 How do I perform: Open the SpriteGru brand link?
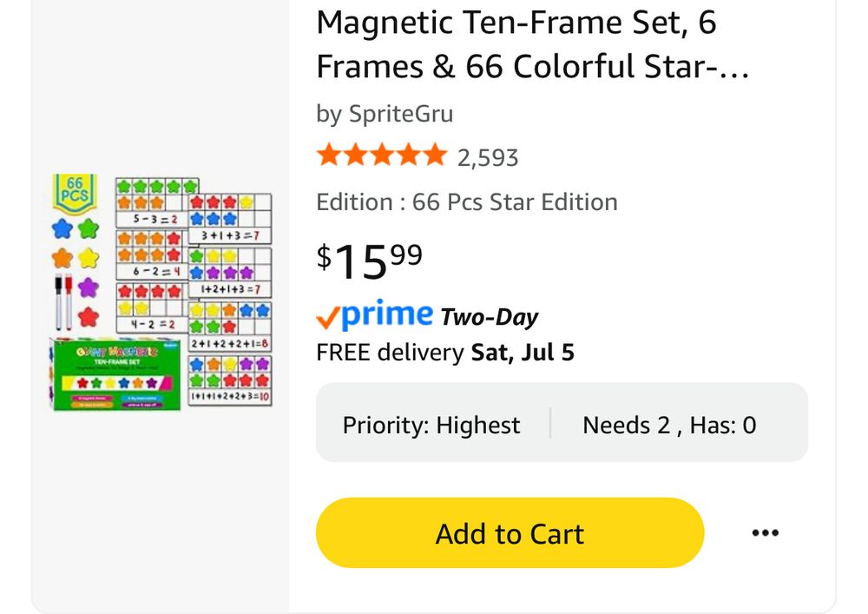[x=400, y=114]
